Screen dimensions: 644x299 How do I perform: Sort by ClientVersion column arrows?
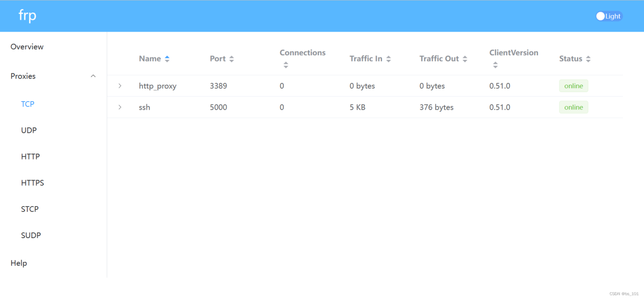click(x=496, y=65)
